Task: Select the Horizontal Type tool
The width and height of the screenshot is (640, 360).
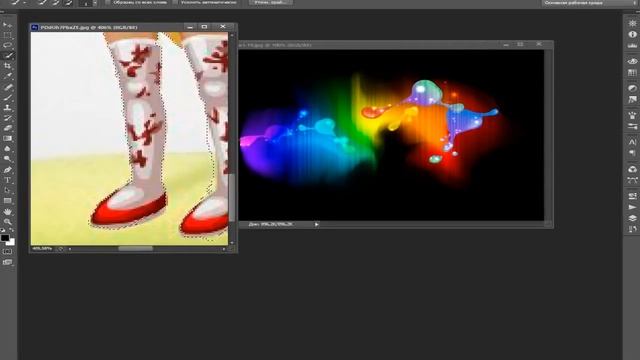Action: coord(7,180)
